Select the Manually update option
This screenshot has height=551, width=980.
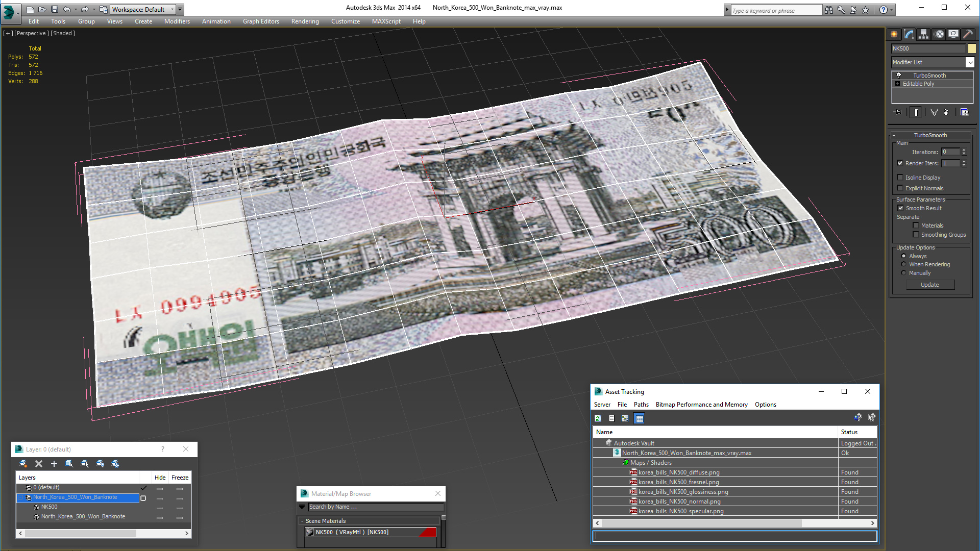pyautogui.click(x=904, y=273)
